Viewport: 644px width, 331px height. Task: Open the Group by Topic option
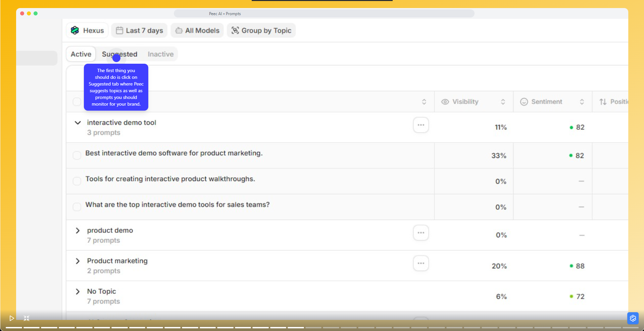pyautogui.click(x=261, y=31)
